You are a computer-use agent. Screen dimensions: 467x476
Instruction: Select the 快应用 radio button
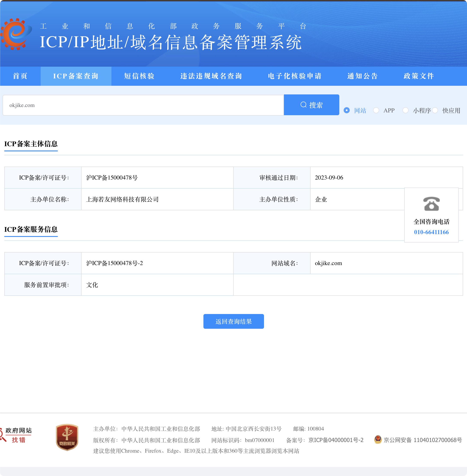(x=435, y=110)
